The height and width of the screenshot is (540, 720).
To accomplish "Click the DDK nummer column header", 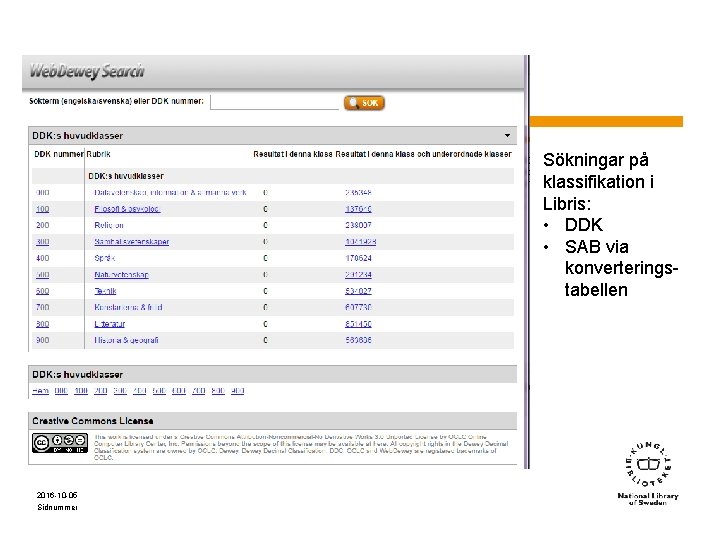I will [x=59, y=154].
